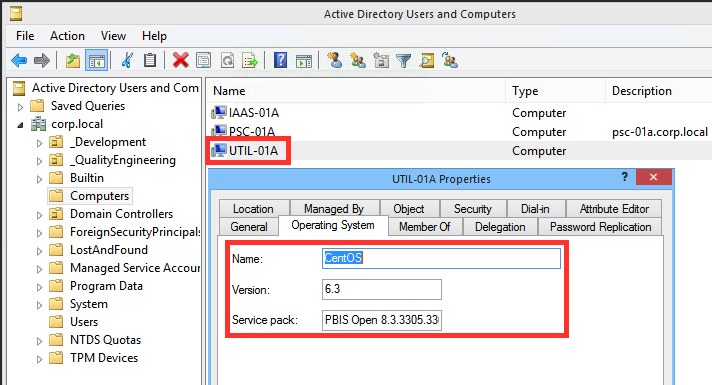The height and width of the screenshot is (385, 712).
Task: Open Help via blue question-mark icon
Action: pos(280,60)
